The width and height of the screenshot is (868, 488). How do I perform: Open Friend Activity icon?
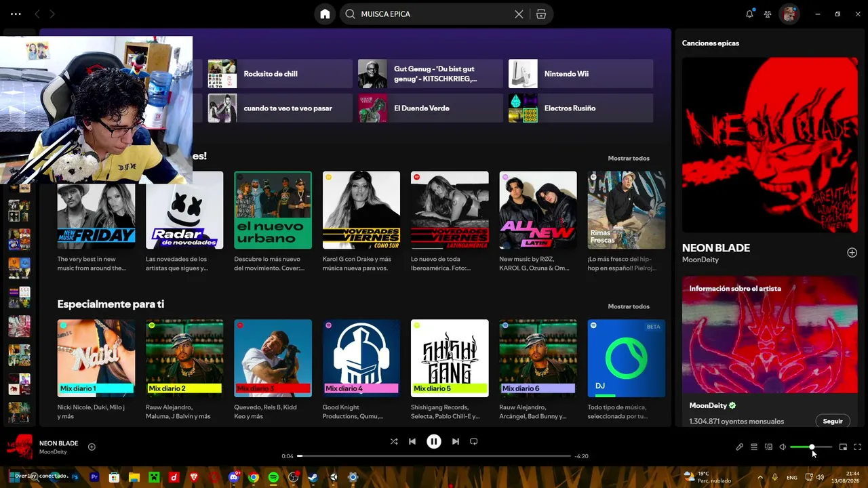(x=768, y=14)
